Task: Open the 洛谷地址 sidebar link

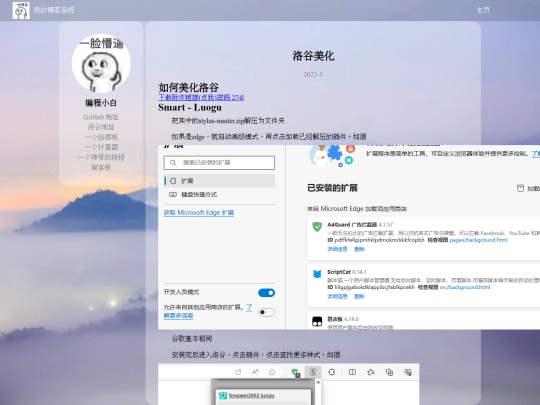Action: click(101, 127)
